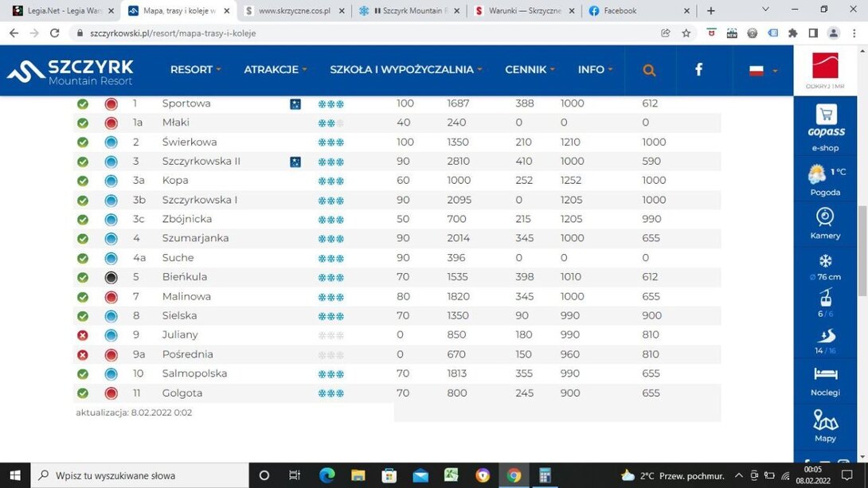Viewport: 868px width, 488px height.
Task: Click night skiing icon in Szczyrkowska II row
Action: (x=295, y=162)
